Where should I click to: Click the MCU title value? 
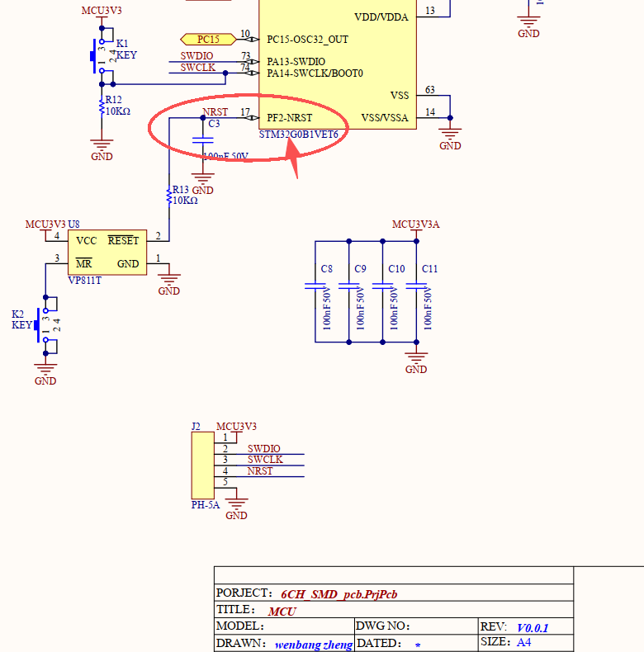pos(282,612)
